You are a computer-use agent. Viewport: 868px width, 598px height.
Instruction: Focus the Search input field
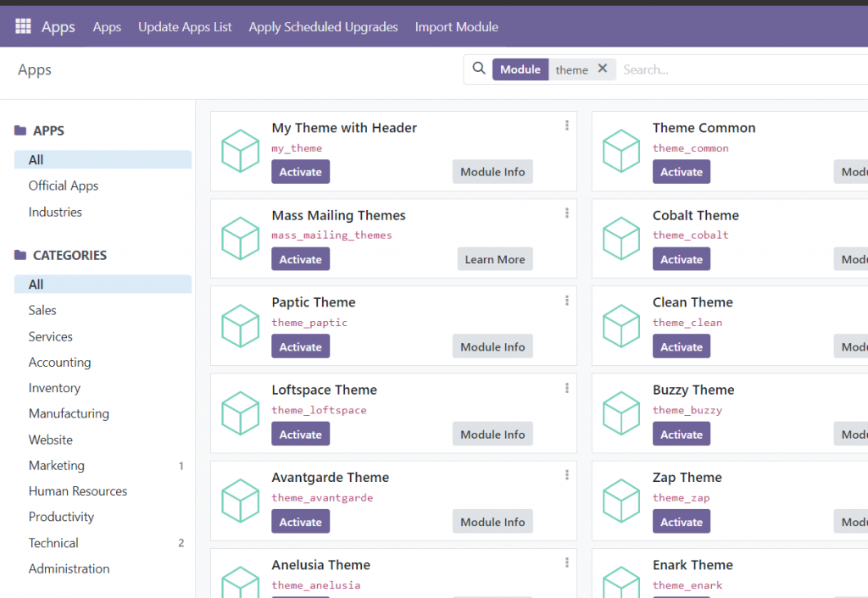pyautogui.click(x=743, y=69)
